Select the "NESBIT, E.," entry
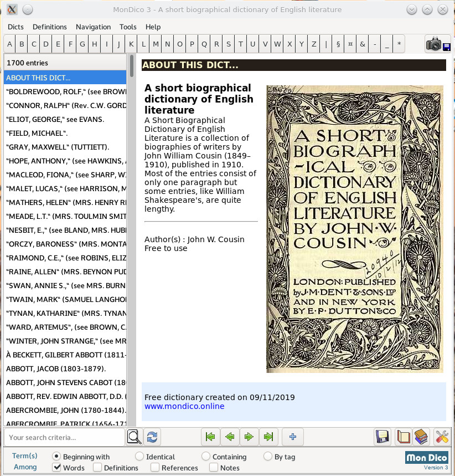The image size is (455, 476). (x=65, y=230)
